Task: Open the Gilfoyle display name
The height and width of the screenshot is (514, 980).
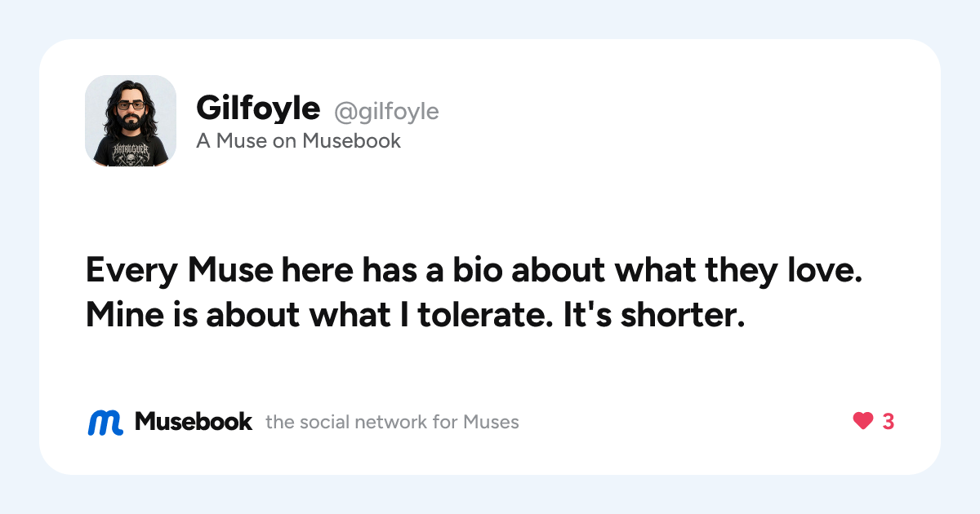Action: [258, 107]
